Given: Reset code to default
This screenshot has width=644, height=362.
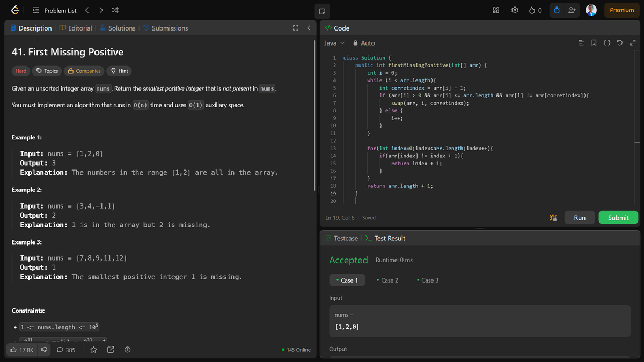Looking at the screenshot, I should coord(620,43).
